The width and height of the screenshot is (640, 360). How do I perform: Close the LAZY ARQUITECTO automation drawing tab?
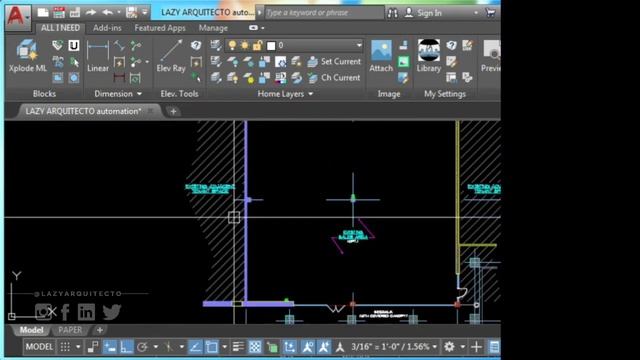click(150, 111)
